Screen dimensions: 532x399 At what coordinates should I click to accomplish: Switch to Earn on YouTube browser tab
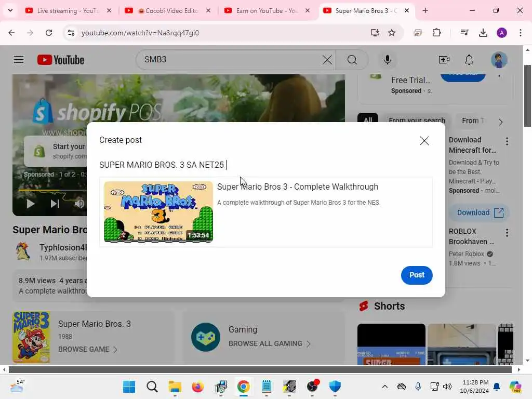267,10
